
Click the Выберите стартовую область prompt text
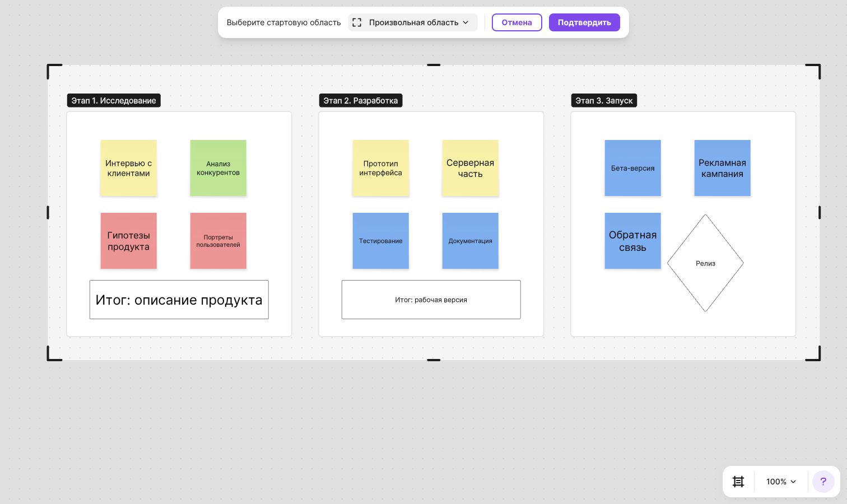point(283,22)
